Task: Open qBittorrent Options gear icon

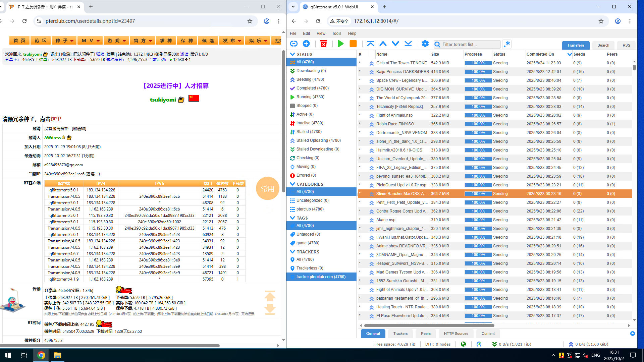Action: coord(425,44)
